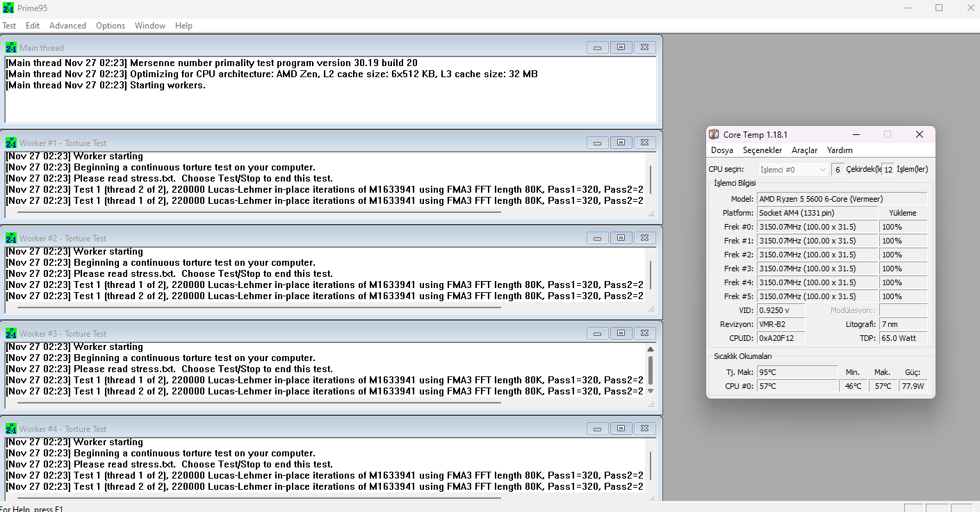Minimize the Core Temp window

[856, 134]
